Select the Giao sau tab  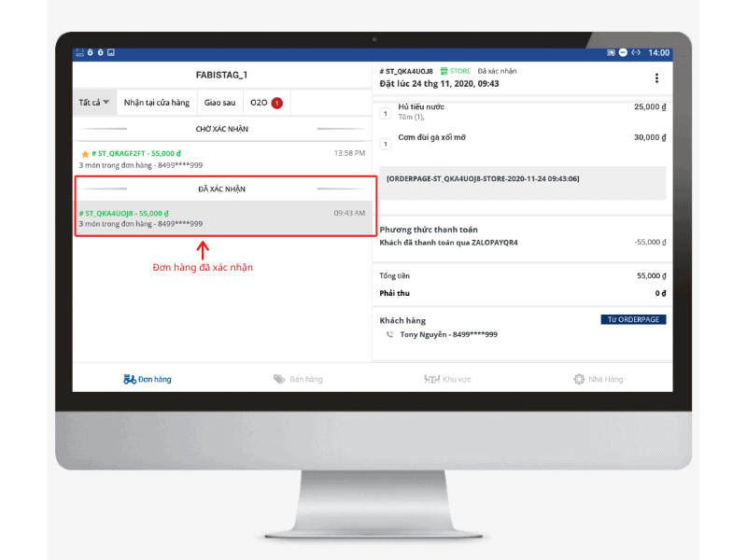(x=219, y=103)
